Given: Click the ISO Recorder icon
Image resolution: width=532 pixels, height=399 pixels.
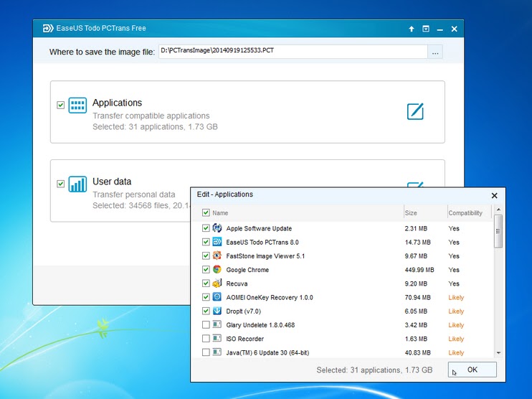Looking at the screenshot, I should point(217,338).
